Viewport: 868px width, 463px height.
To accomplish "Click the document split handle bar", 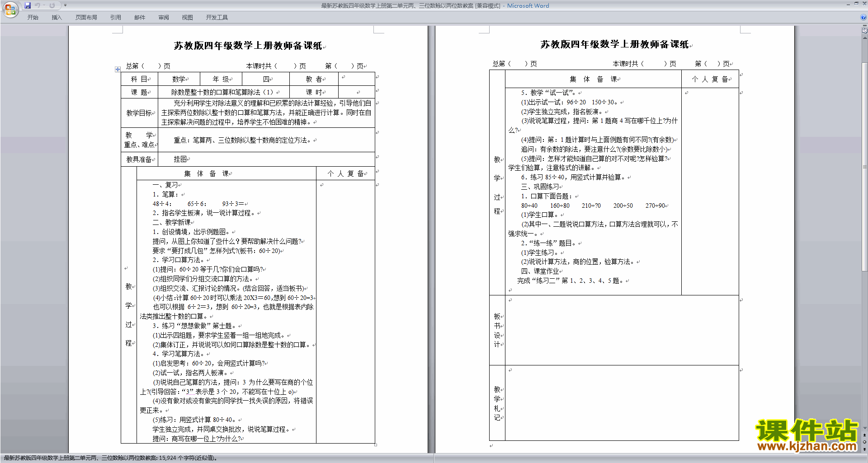I will (865, 26).
